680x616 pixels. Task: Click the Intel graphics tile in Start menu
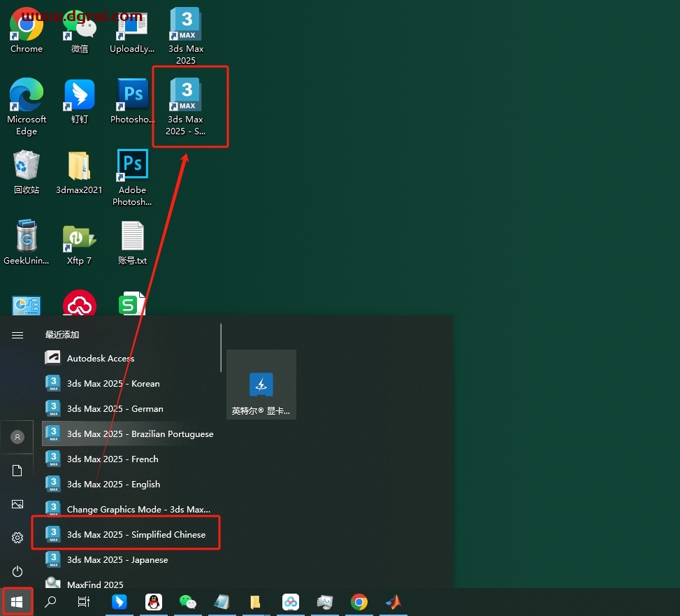(x=261, y=385)
